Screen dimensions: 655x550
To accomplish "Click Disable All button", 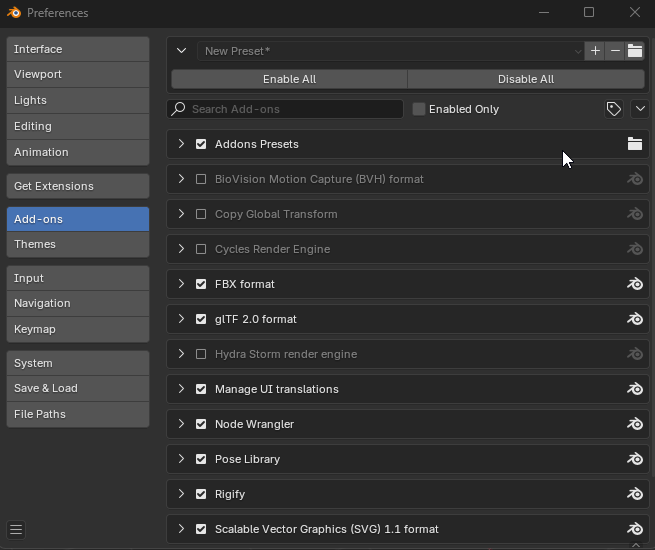I will coord(526,79).
